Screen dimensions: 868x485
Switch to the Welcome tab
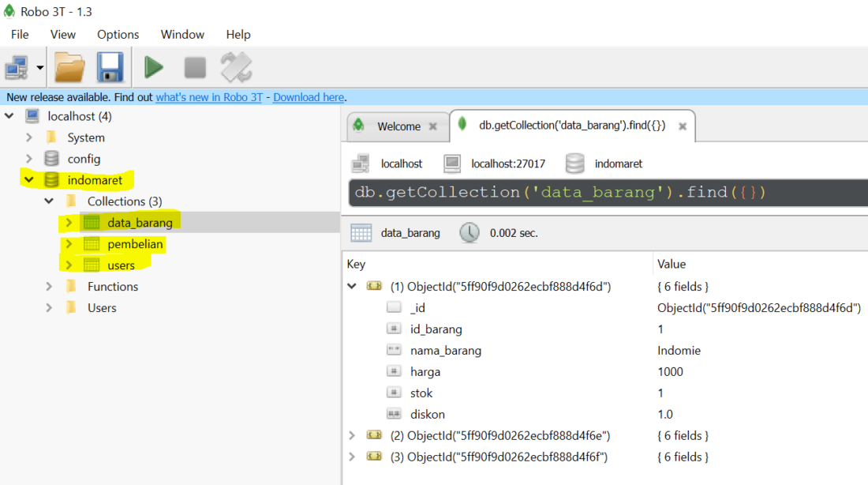pos(398,126)
